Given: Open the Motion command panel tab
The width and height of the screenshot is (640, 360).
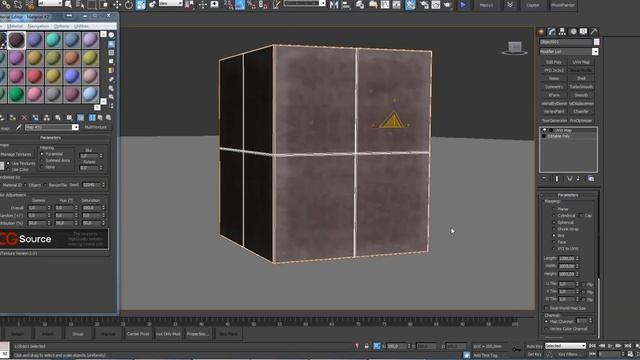Looking at the screenshot, I should [573, 31].
